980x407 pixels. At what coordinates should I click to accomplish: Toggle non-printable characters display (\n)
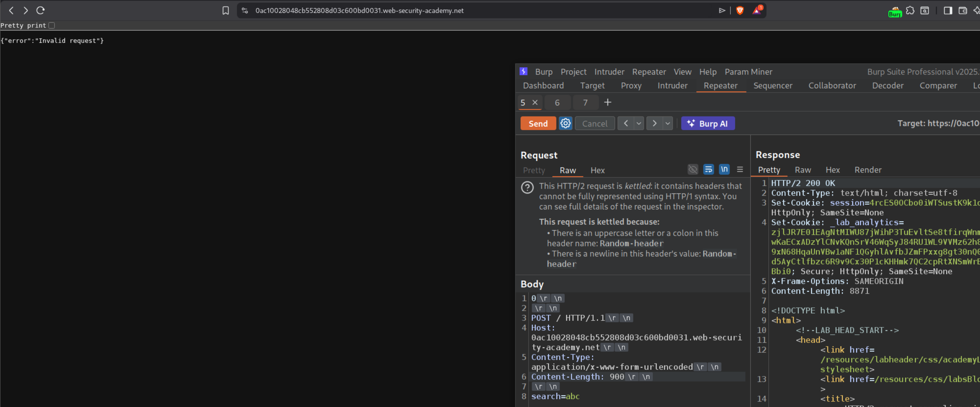[724, 169]
